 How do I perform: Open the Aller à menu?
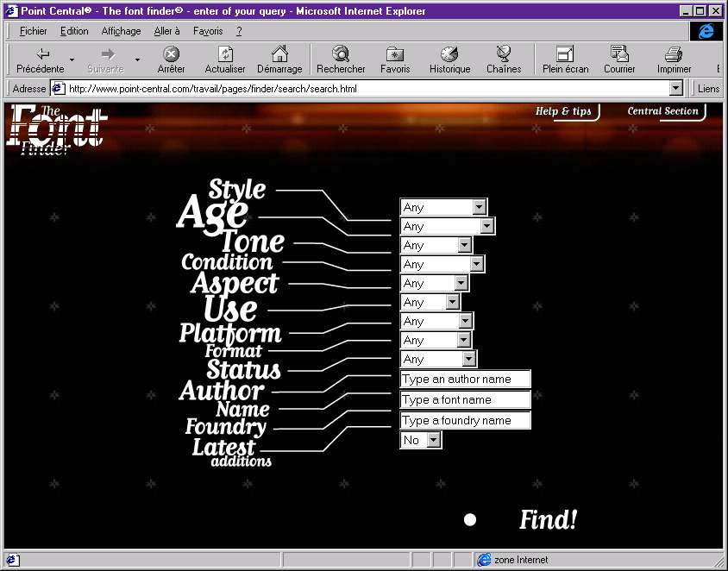point(166,31)
